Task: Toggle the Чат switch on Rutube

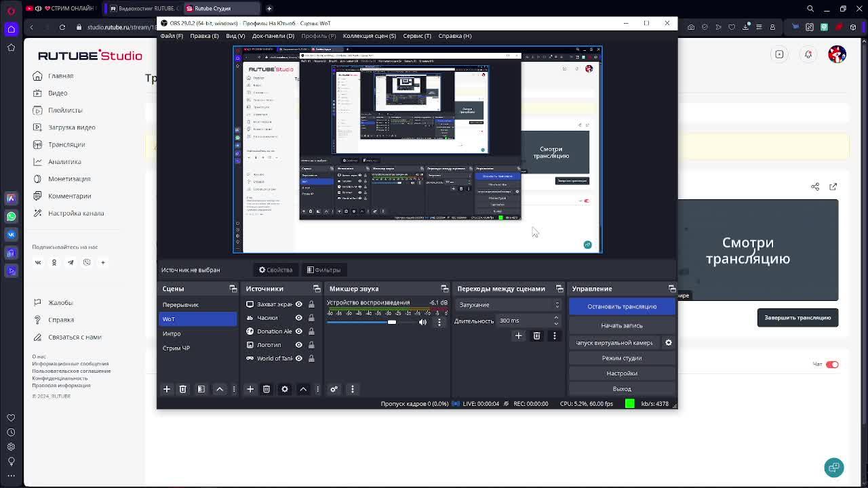Action: (832, 365)
